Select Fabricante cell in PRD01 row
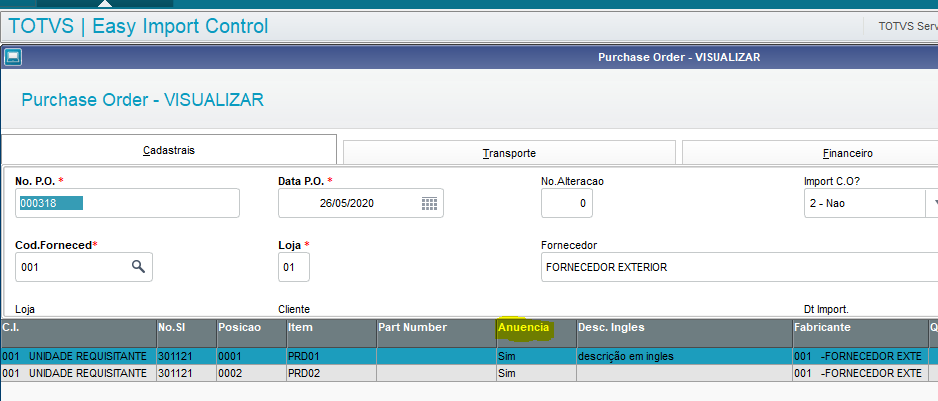Viewport: 938px width, 401px height. point(860,356)
